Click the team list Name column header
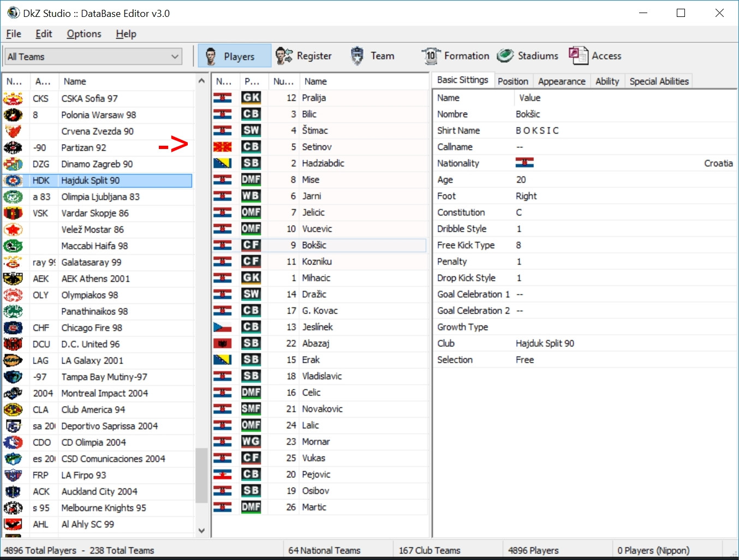The height and width of the screenshot is (560, 739). (x=126, y=81)
